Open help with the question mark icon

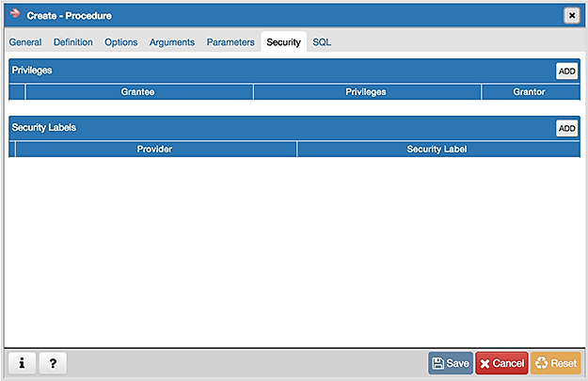53,363
